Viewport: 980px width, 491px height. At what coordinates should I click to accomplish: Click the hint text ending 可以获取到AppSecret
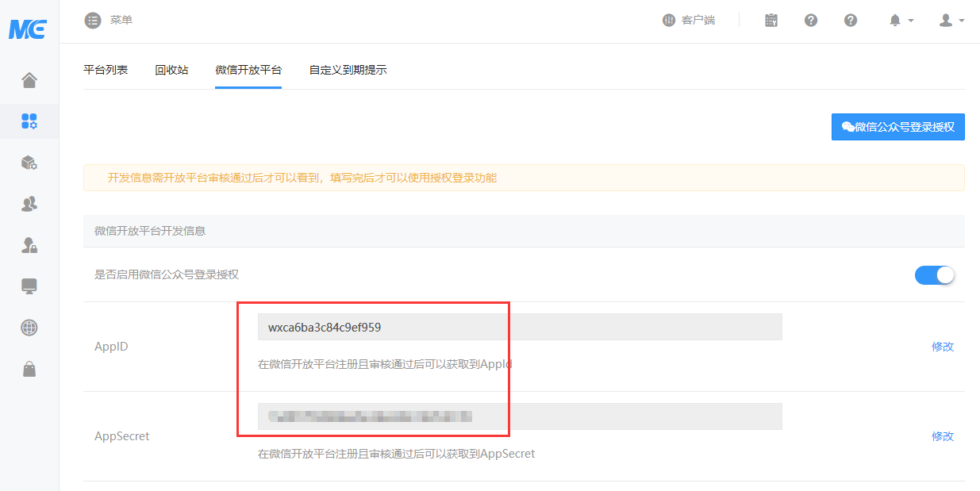(x=397, y=454)
